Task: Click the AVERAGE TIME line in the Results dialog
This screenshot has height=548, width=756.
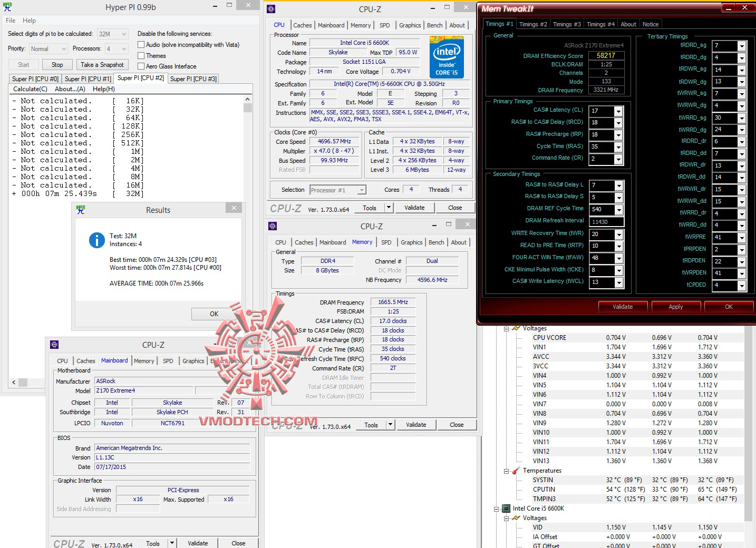Action: click(x=157, y=283)
